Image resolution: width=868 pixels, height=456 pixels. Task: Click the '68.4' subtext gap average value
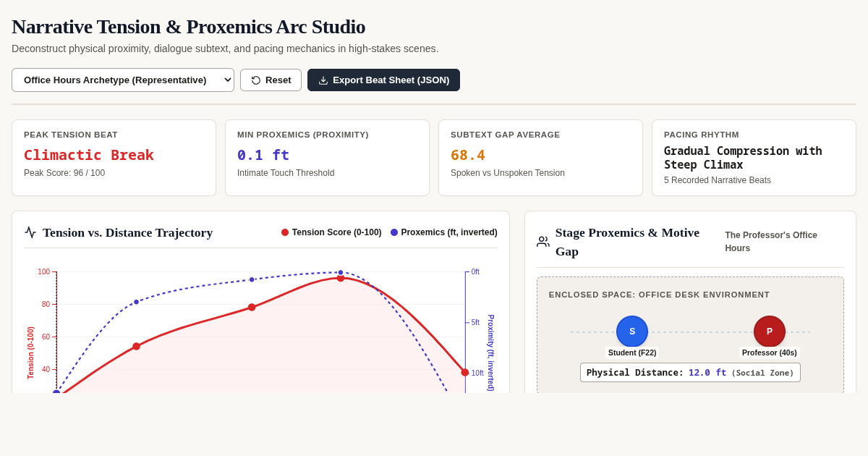pos(468,155)
